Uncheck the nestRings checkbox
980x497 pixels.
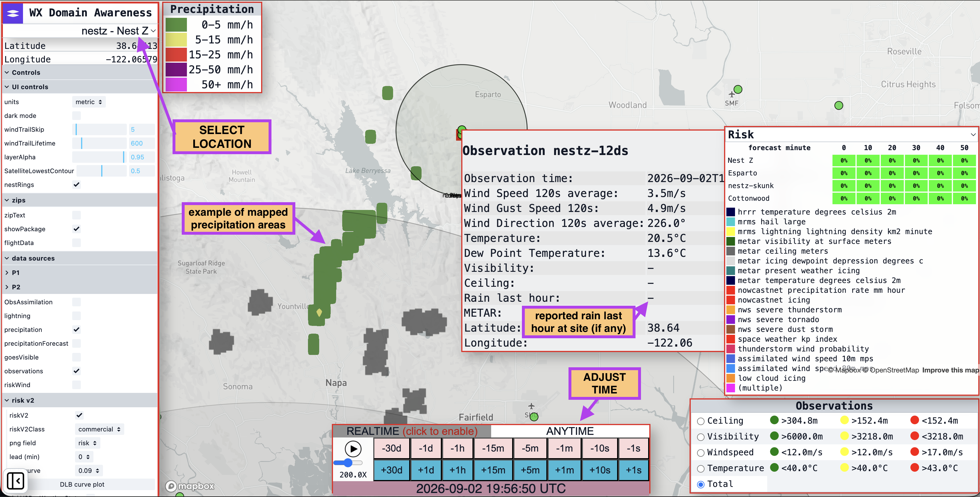[76, 185]
